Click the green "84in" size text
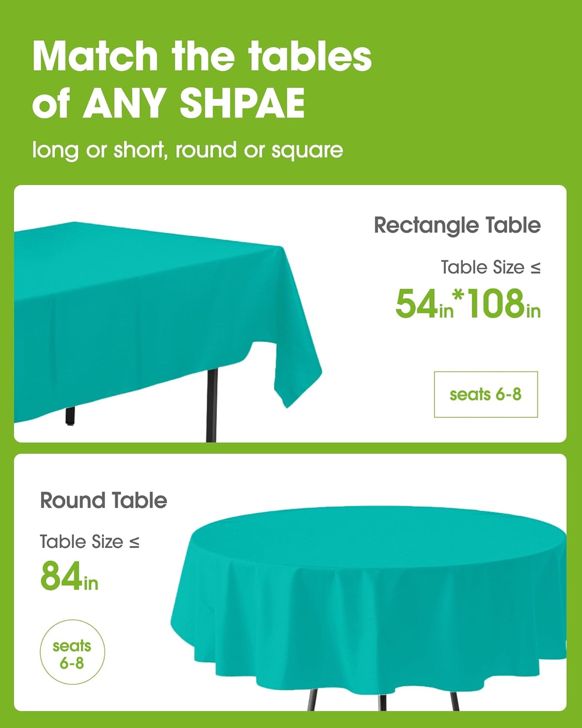582x728 pixels. pos(69,577)
